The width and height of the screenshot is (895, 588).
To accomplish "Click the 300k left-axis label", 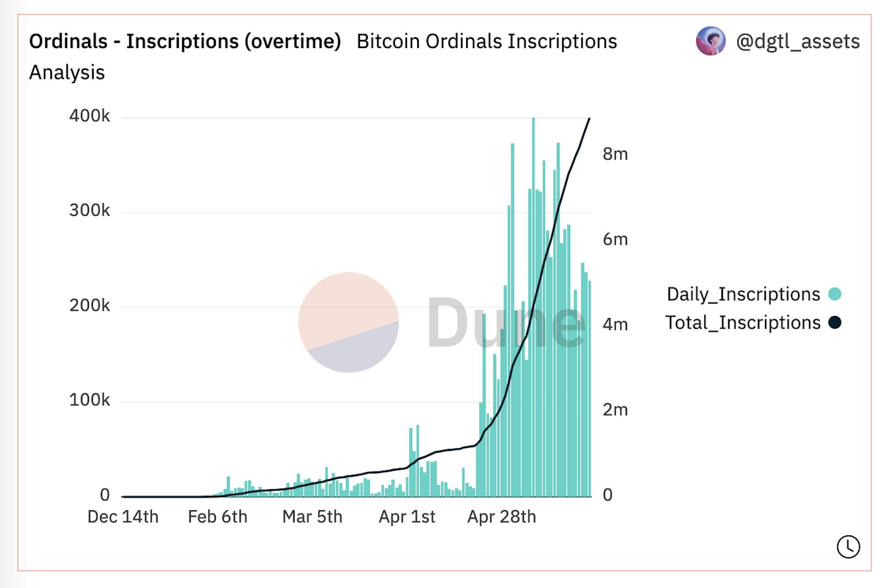I will [x=89, y=211].
